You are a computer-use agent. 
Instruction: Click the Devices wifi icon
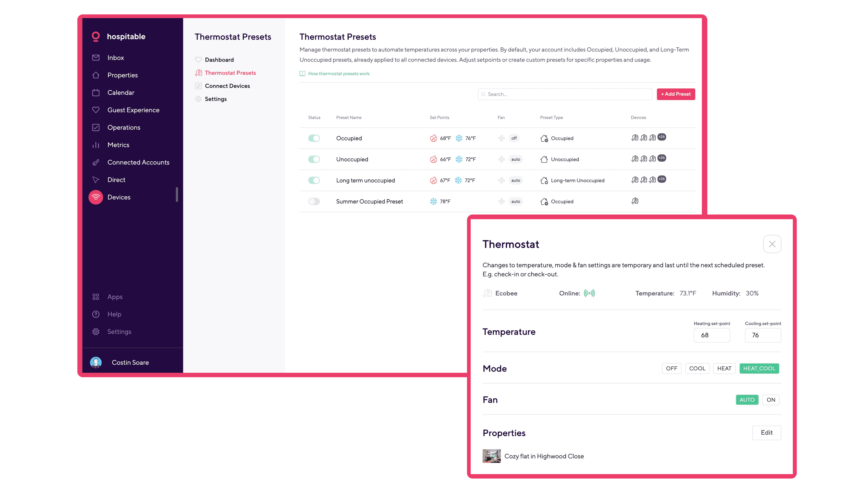click(96, 197)
